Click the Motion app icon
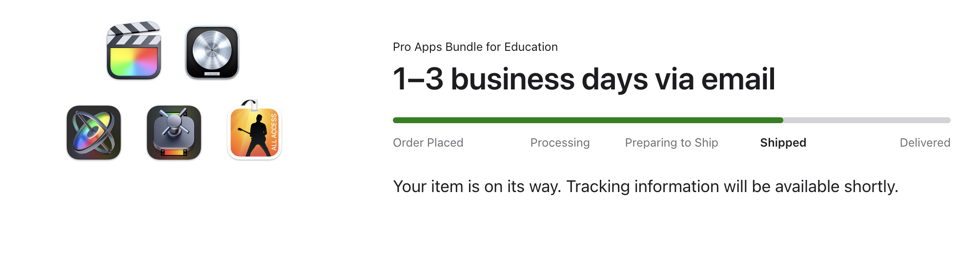The width and height of the screenshot is (980, 260). click(x=94, y=132)
